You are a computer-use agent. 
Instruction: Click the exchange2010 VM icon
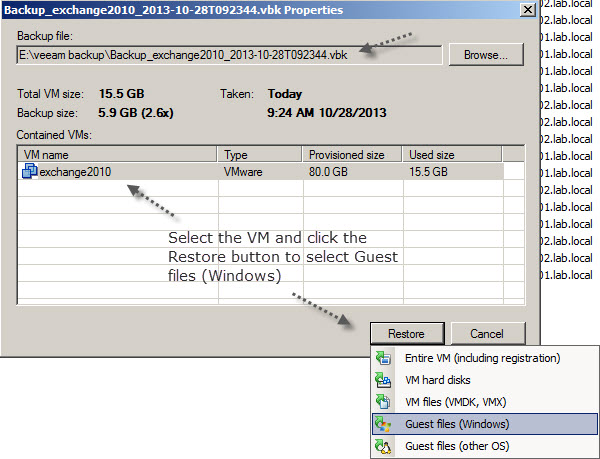click(29, 171)
